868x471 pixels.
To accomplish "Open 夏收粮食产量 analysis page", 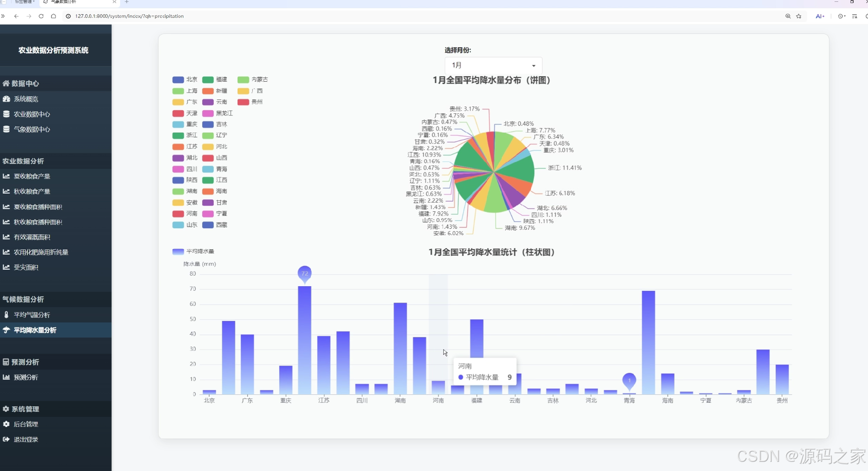I will click(x=32, y=176).
